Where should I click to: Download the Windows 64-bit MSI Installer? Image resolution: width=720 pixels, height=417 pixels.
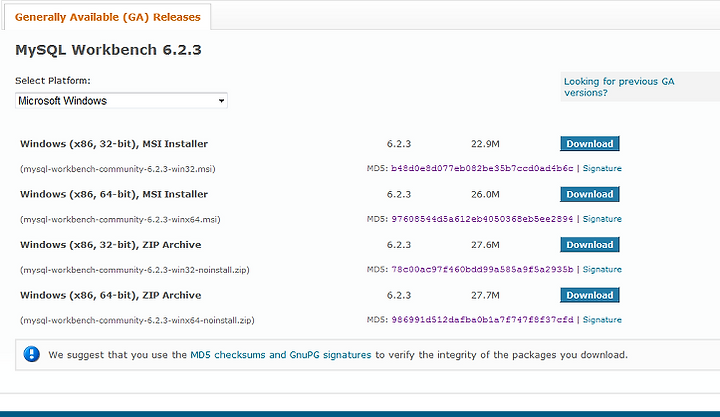(590, 194)
